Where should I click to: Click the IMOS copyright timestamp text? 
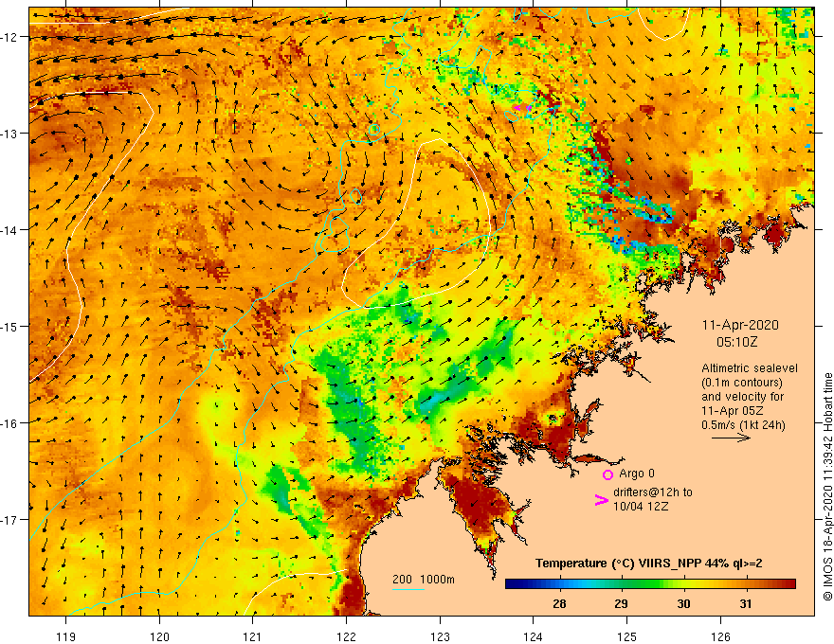tap(827, 487)
